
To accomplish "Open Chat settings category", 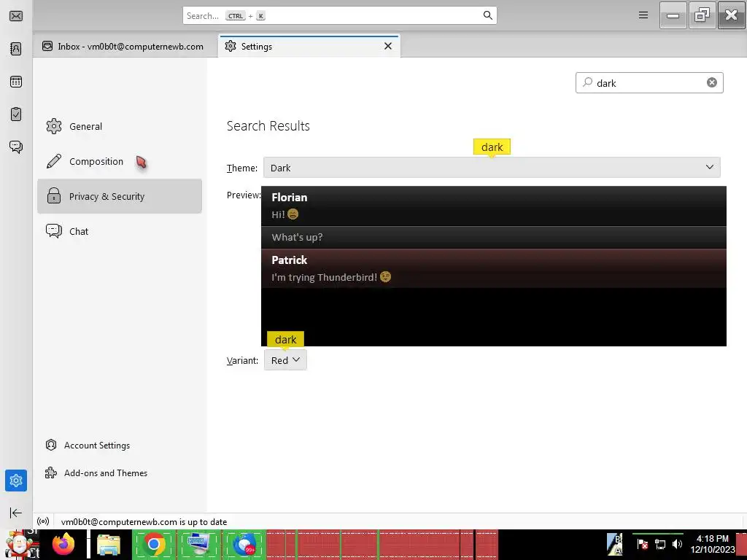I will click(x=120, y=231).
